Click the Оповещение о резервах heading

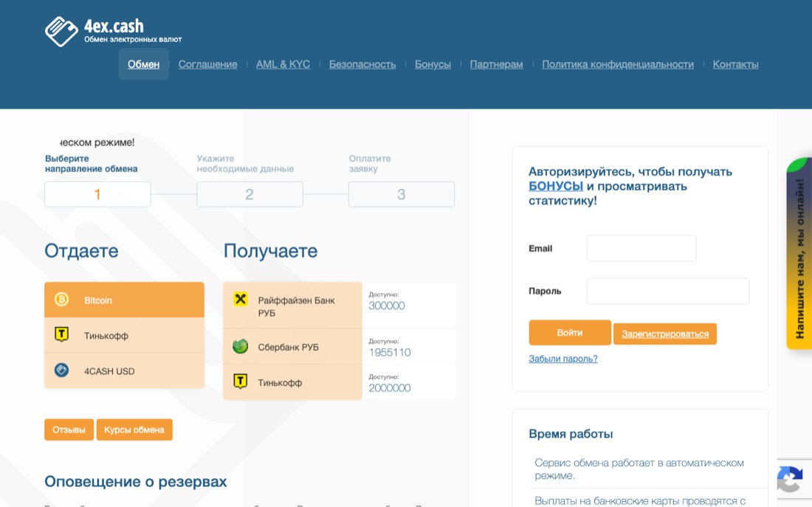coord(136,482)
